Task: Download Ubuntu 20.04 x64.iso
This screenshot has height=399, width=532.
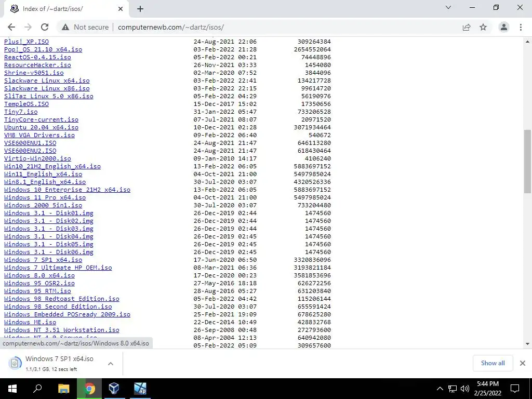Action: 42,127
